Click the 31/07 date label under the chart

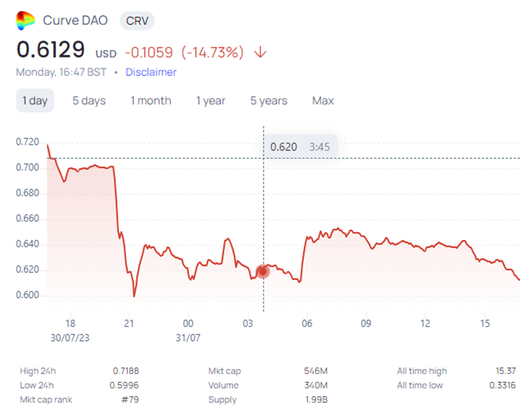[x=188, y=338]
